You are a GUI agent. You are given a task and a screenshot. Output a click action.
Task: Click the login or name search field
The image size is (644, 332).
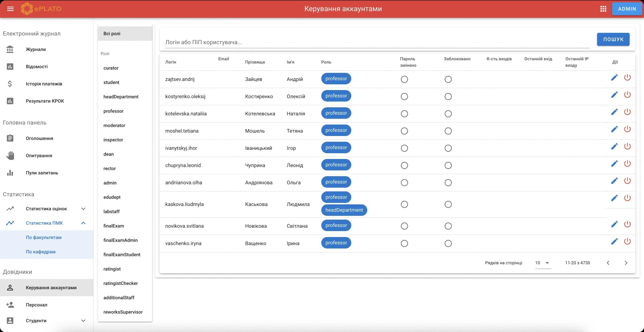[377, 42]
